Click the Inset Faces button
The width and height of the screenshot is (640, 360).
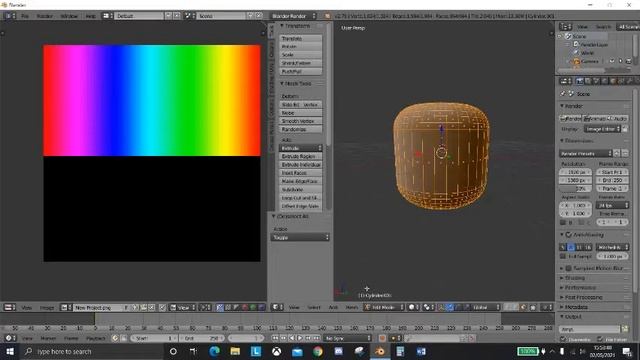click(301, 173)
